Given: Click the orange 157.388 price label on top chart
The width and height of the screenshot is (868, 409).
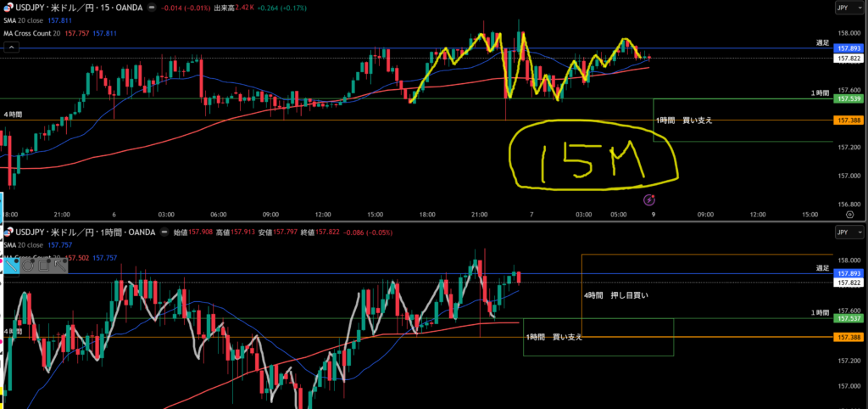Looking at the screenshot, I should point(849,120).
